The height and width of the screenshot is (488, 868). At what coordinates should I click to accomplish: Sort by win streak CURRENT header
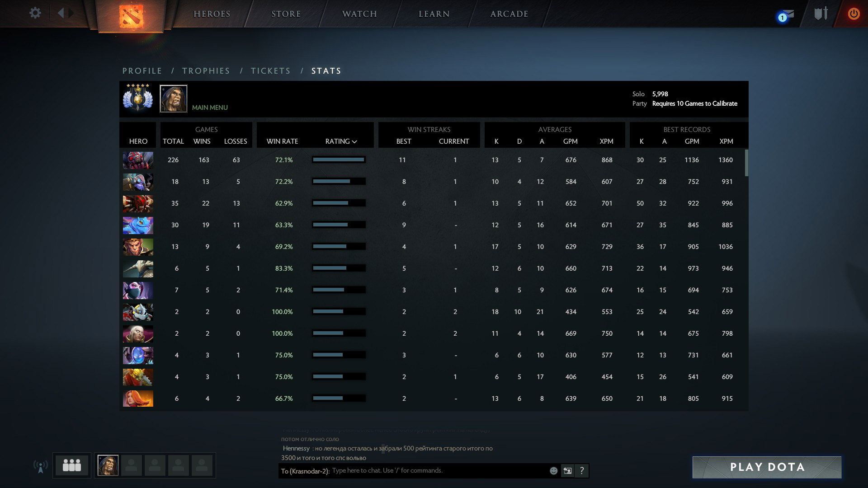coord(454,141)
